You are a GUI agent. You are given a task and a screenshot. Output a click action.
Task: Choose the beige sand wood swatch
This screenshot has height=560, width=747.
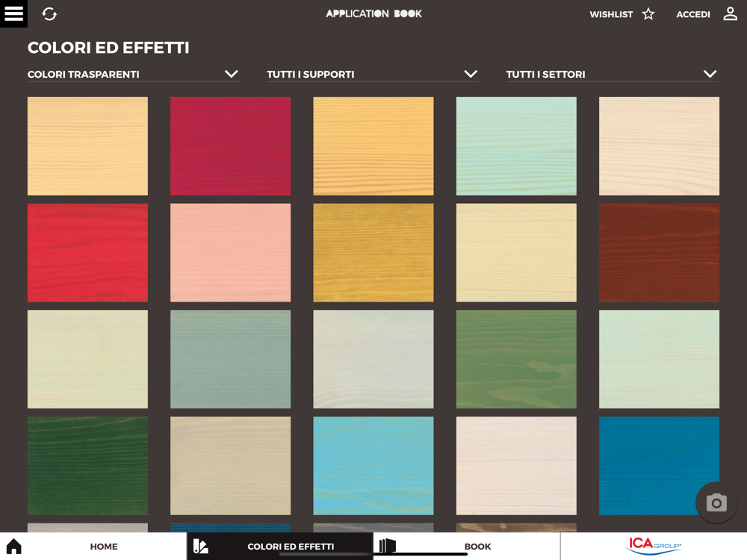coord(231,466)
